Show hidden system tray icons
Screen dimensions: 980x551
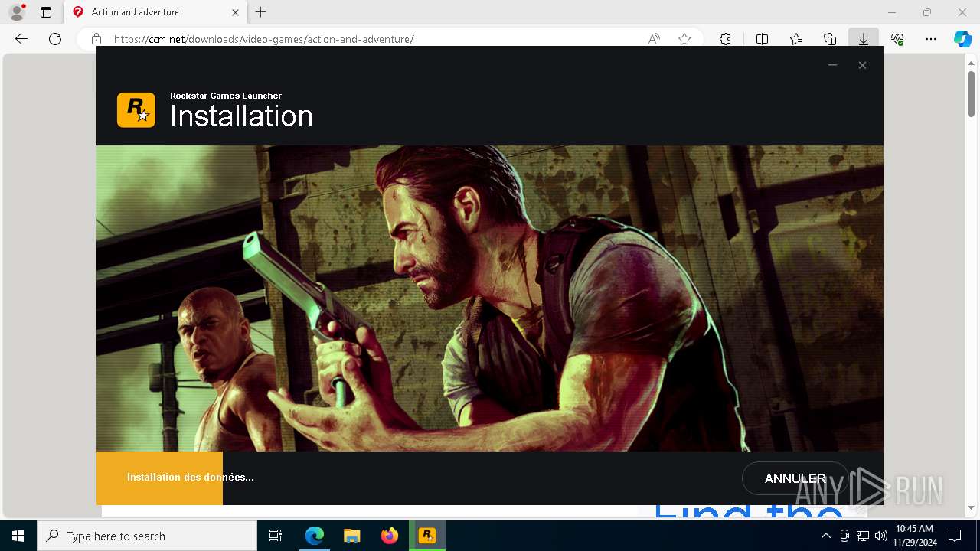[825, 536]
